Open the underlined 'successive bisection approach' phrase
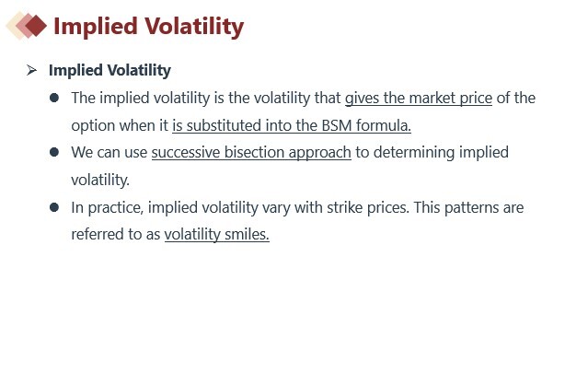Screen dimensions: 588x385 [251, 153]
